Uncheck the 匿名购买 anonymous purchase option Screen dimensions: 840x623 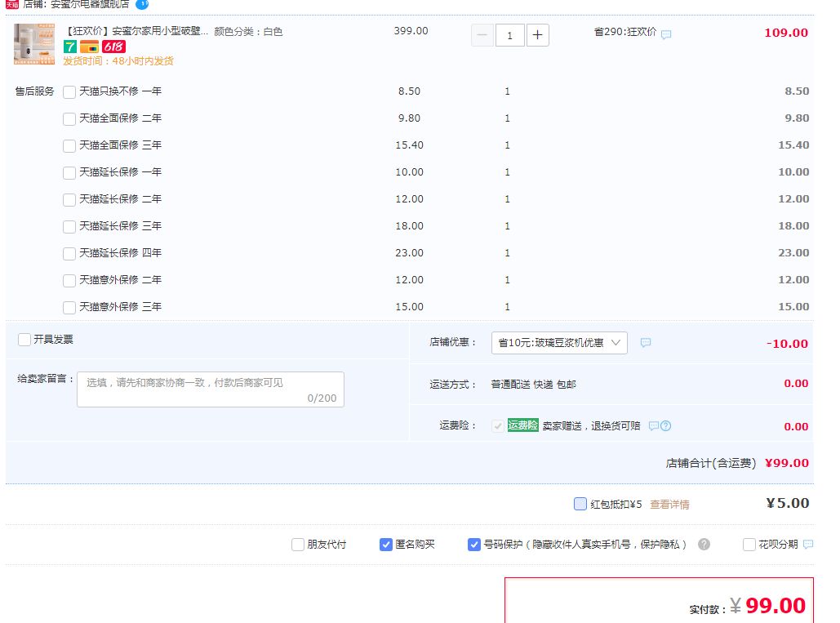coord(385,545)
